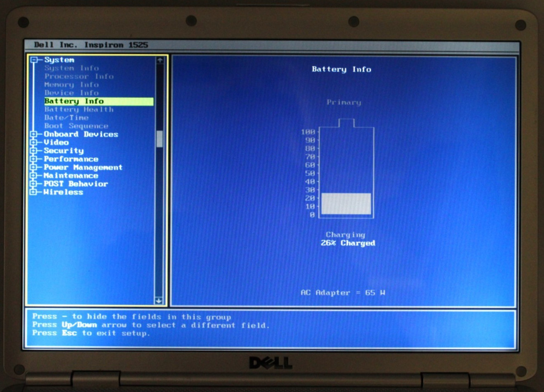Click the 'Dell Inc. Inspiron 1525' title
This screenshot has height=392, width=544.
click(x=91, y=45)
